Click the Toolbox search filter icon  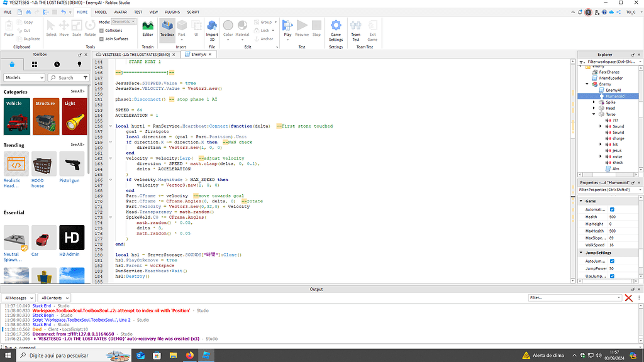pos(85,77)
